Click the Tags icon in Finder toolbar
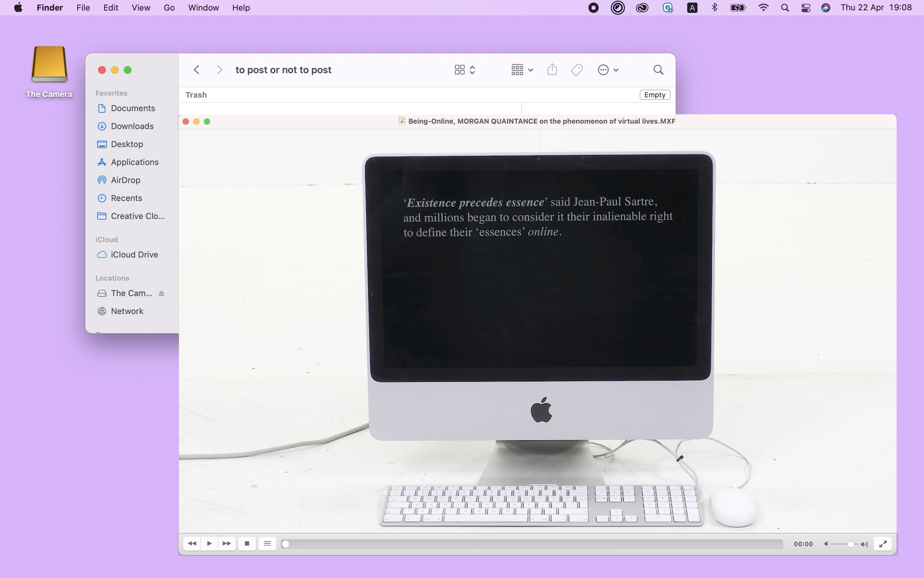This screenshot has height=578, width=924. pyautogui.click(x=577, y=70)
